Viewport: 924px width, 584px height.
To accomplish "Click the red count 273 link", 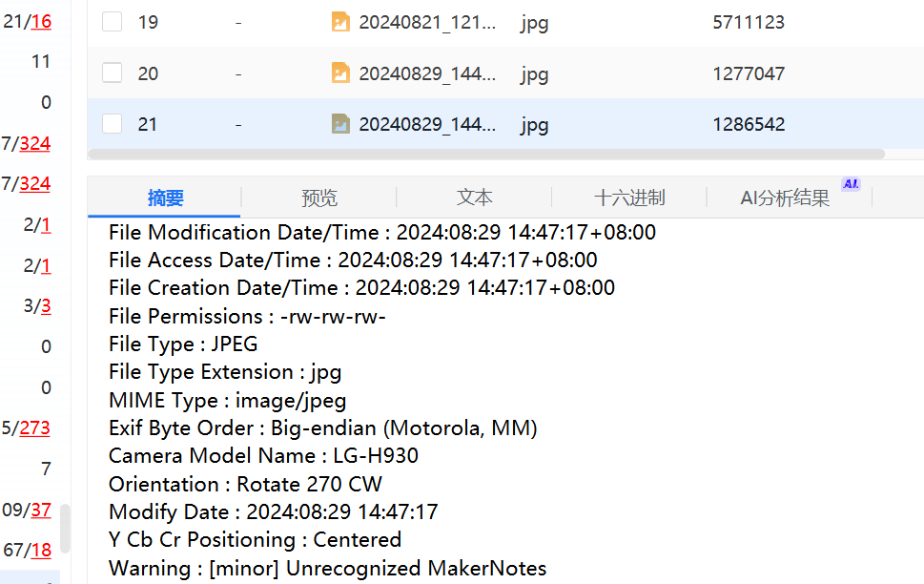I will coord(34,428).
